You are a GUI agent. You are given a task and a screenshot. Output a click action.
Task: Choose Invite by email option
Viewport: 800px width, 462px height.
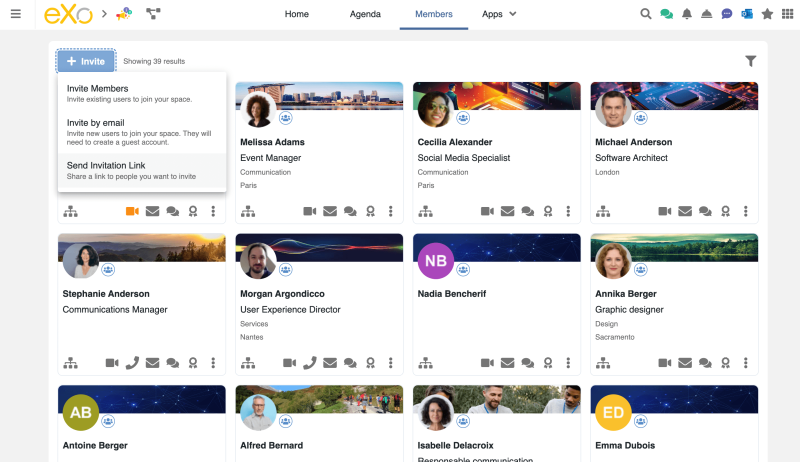click(x=142, y=132)
